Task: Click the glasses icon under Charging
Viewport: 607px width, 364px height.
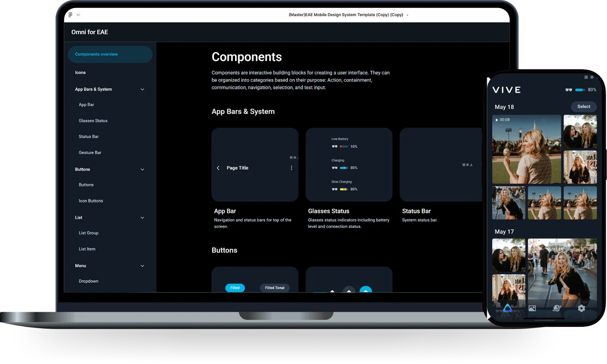Action: (x=335, y=168)
